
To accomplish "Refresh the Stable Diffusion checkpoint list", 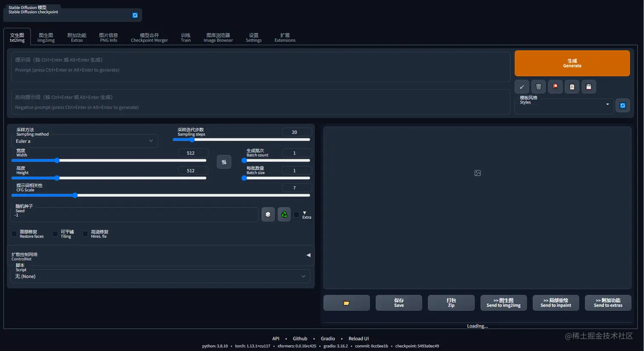I will tap(135, 15).
